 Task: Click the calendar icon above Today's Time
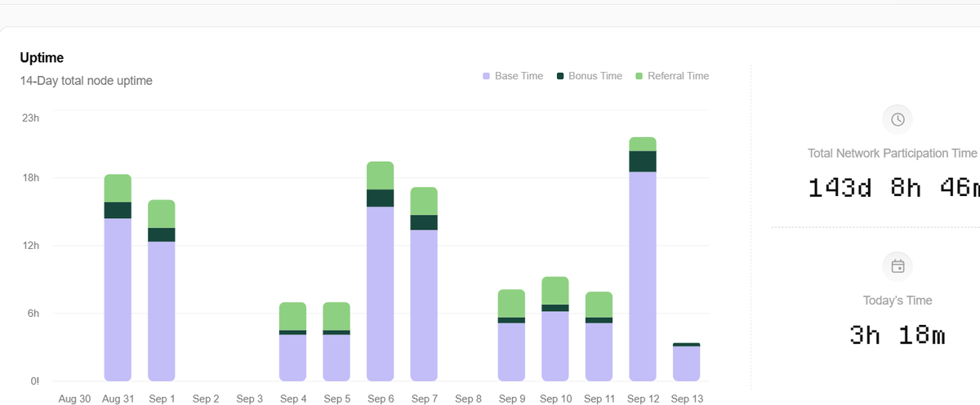pyautogui.click(x=898, y=266)
